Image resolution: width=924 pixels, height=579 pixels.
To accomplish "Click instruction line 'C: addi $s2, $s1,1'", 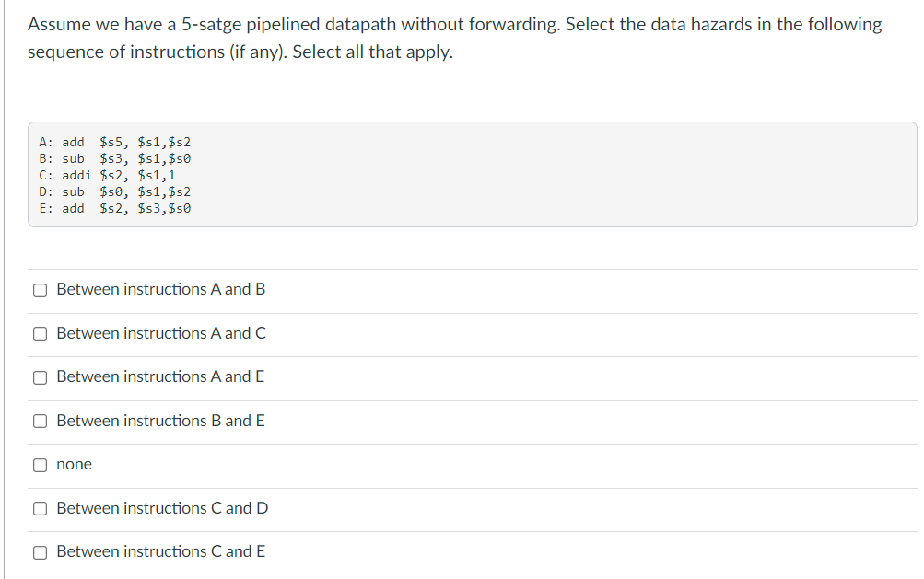I will (108, 175).
